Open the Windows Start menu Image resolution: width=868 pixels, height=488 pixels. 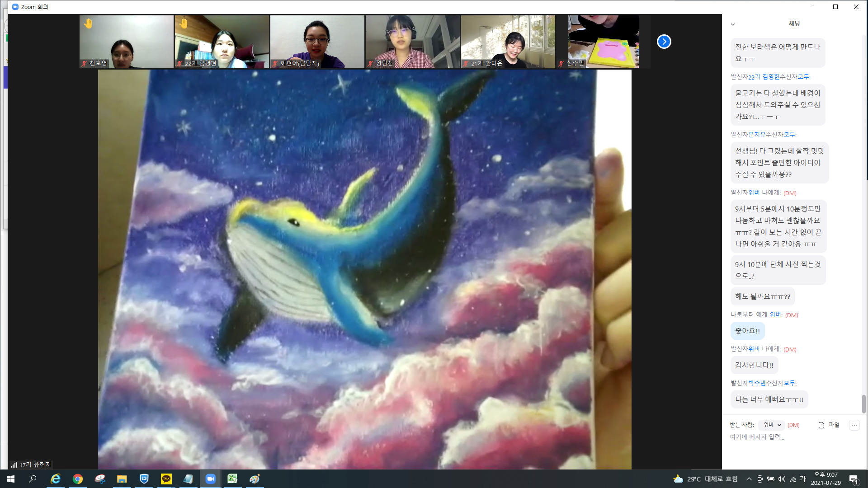11,479
